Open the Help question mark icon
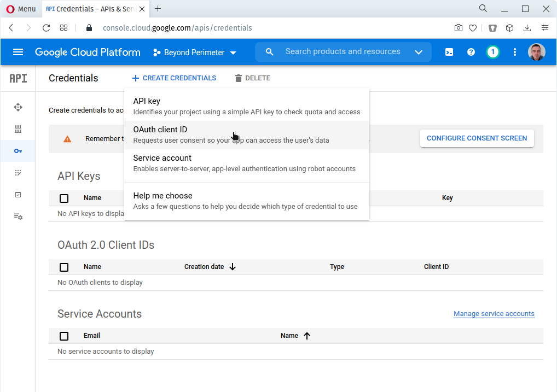Viewport: 557px width, 392px height. tap(471, 52)
